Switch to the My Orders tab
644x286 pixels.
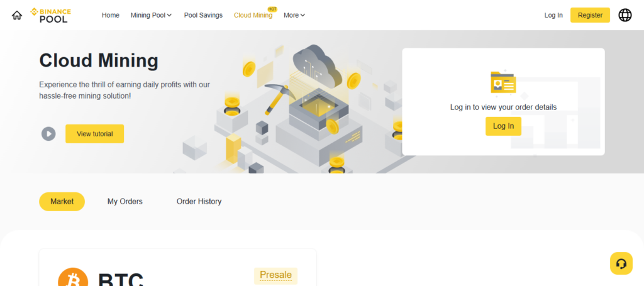tap(125, 202)
